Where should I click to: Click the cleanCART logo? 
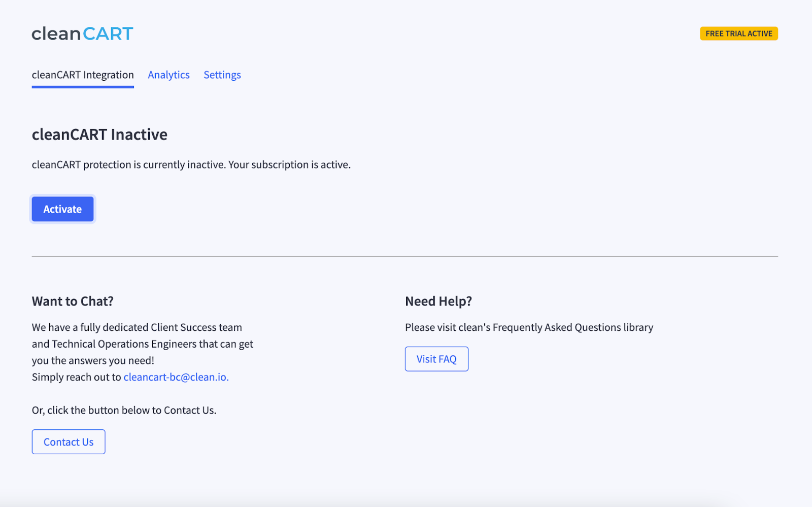pyautogui.click(x=82, y=33)
